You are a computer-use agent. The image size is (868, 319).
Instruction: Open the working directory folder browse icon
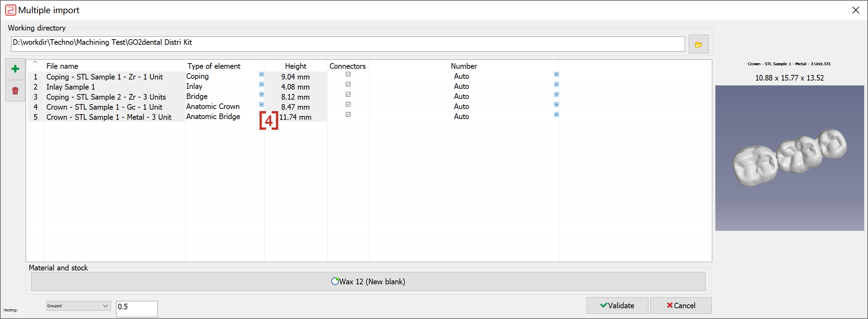click(x=698, y=44)
